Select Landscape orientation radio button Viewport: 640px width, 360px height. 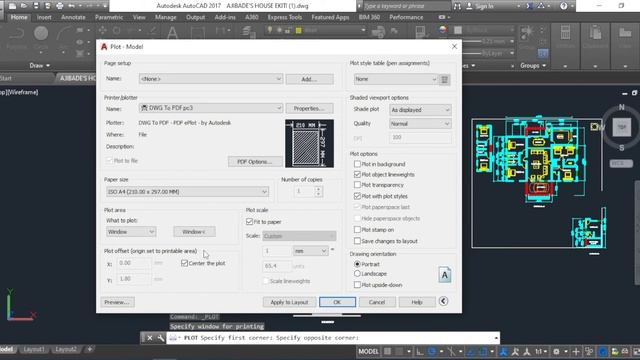pos(357,274)
